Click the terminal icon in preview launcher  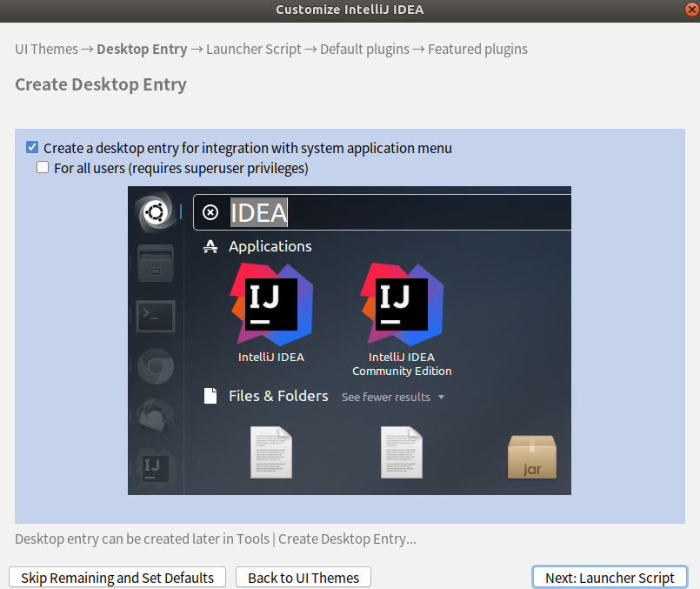[x=156, y=316]
